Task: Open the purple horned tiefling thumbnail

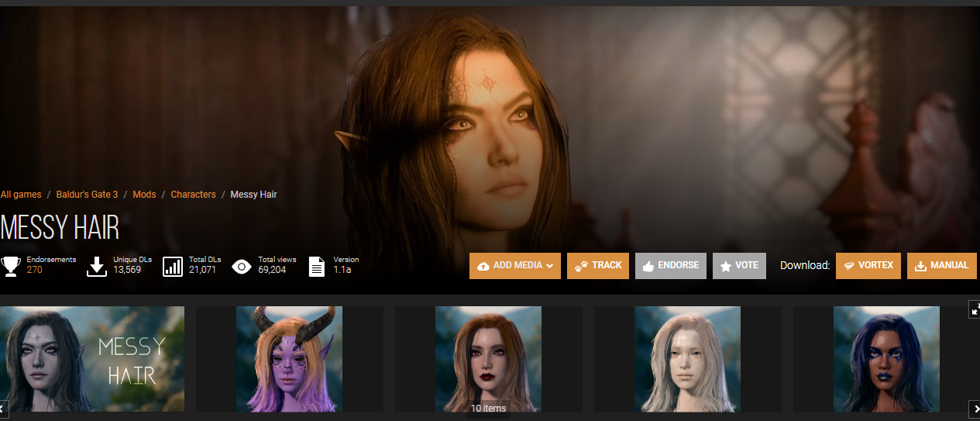Action: [289, 359]
